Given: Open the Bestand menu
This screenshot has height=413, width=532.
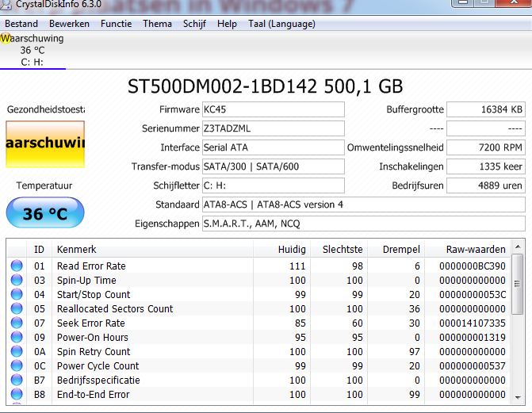Looking at the screenshot, I should [x=21, y=24].
